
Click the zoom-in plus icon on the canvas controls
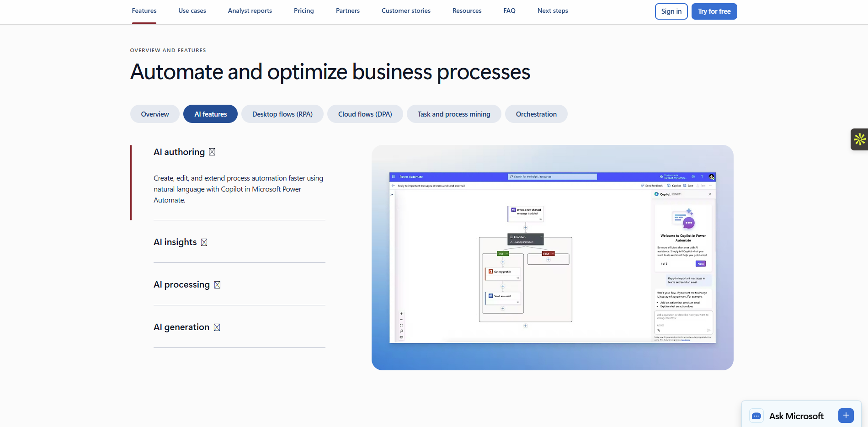tap(401, 314)
